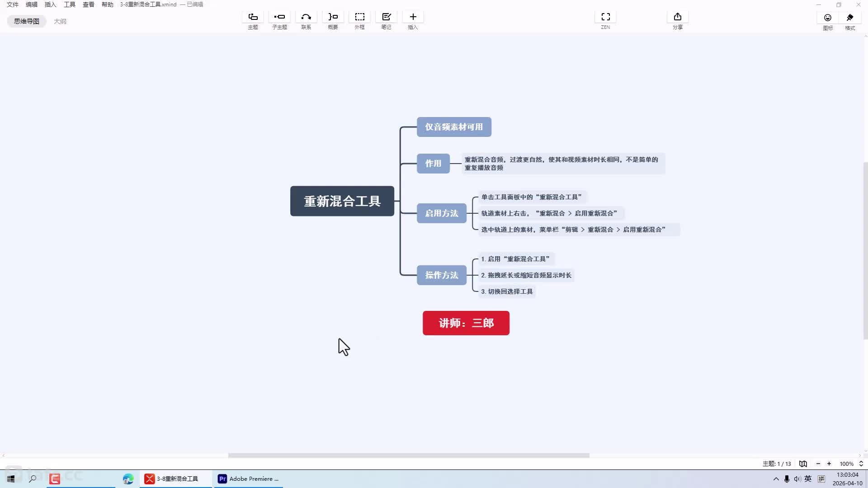Open the zoom percentage stepper
The width and height of the screenshot is (868, 488).
[861, 464]
